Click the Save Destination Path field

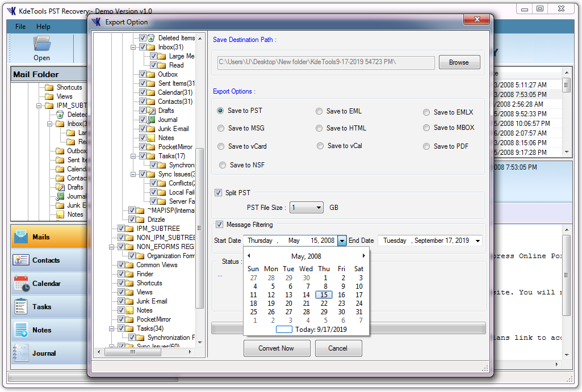[x=326, y=62]
